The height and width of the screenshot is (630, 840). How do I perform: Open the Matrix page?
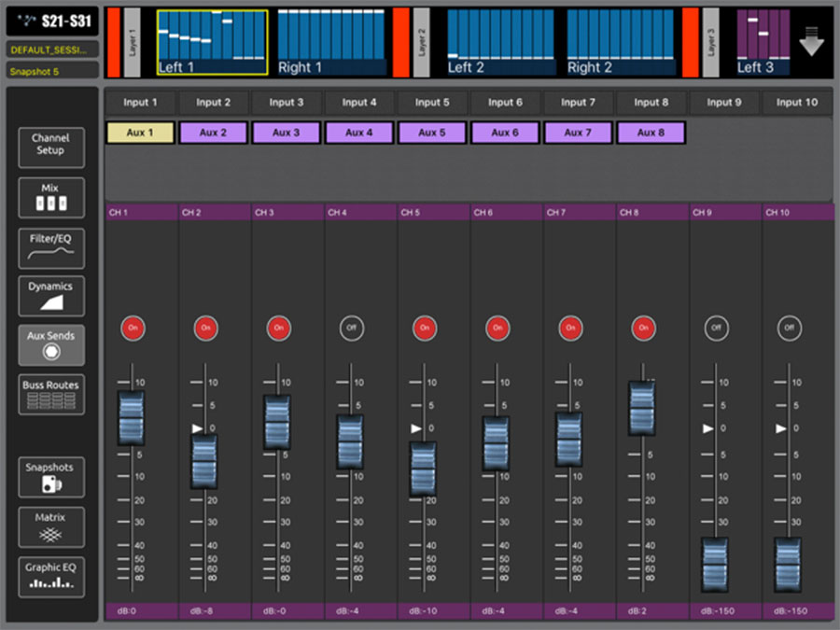(51, 527)
